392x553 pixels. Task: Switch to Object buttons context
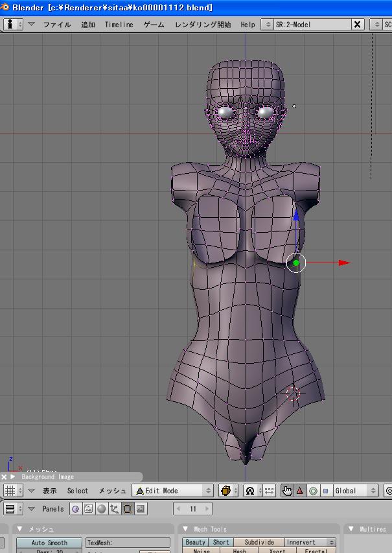pos(114,508)
